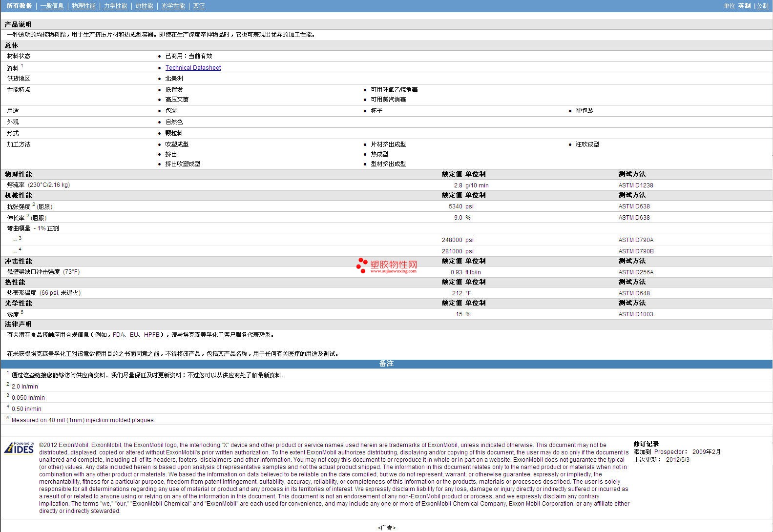Switch to the 热性能 tab
The height and width of the screenshot is (532, 773).
(144, 6)
